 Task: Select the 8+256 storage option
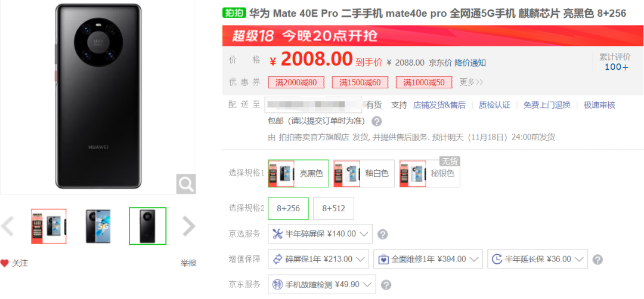(289, 208)
